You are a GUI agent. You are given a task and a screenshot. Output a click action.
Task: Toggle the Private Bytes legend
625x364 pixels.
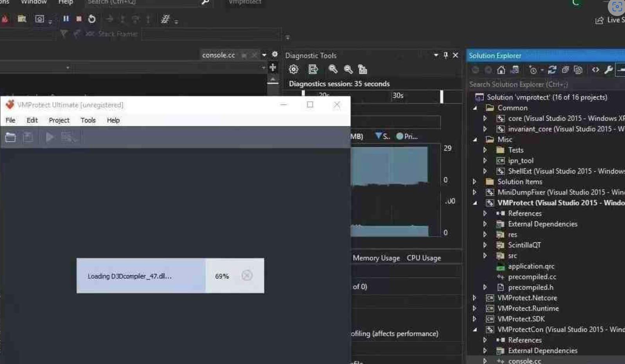point(407,136)
